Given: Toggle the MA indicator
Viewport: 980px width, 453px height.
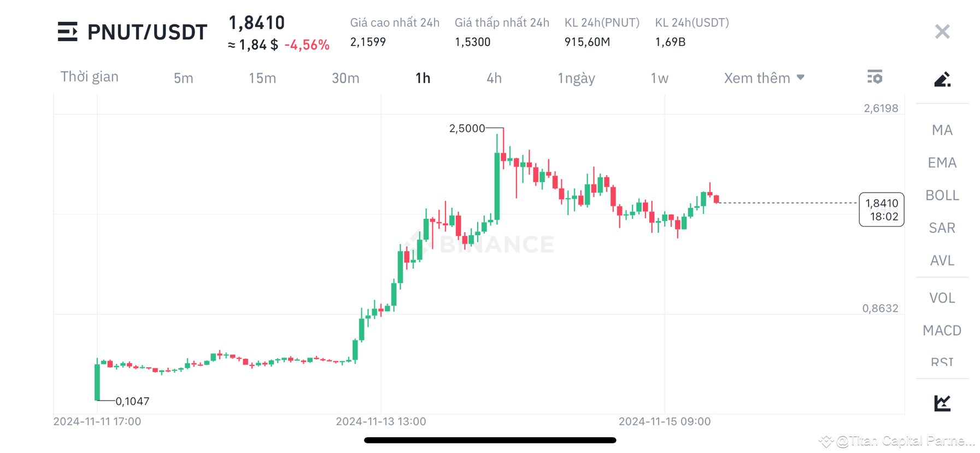Looking at the screenshot, I should coord(941,130).
